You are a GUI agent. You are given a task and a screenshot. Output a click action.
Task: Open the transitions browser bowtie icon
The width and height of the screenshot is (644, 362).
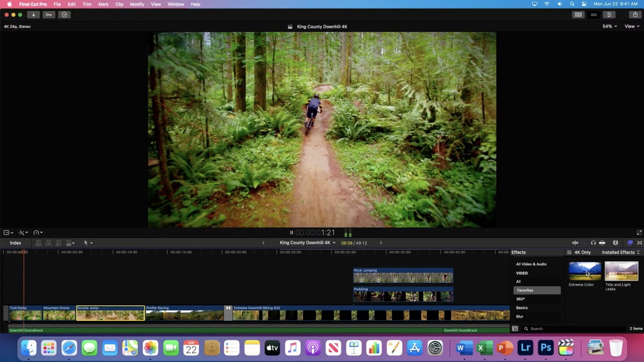639,243
